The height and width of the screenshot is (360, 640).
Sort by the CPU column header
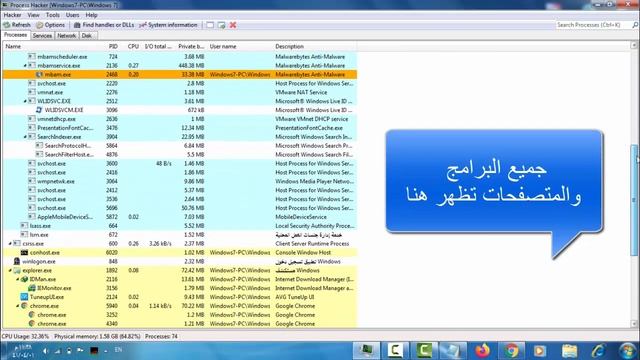click(133, 47)
